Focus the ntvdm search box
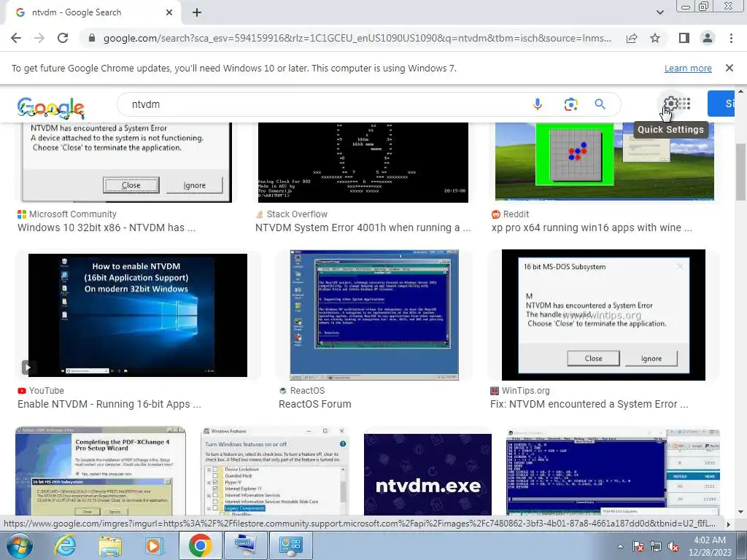The image size is (747, 560). pos(324,104)
